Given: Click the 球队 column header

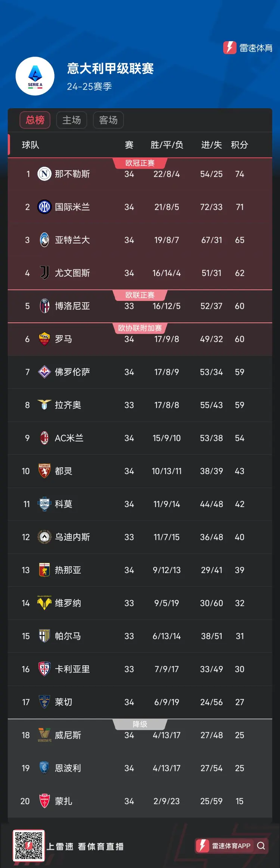Looking at the screenshot, I should (31, 145).
